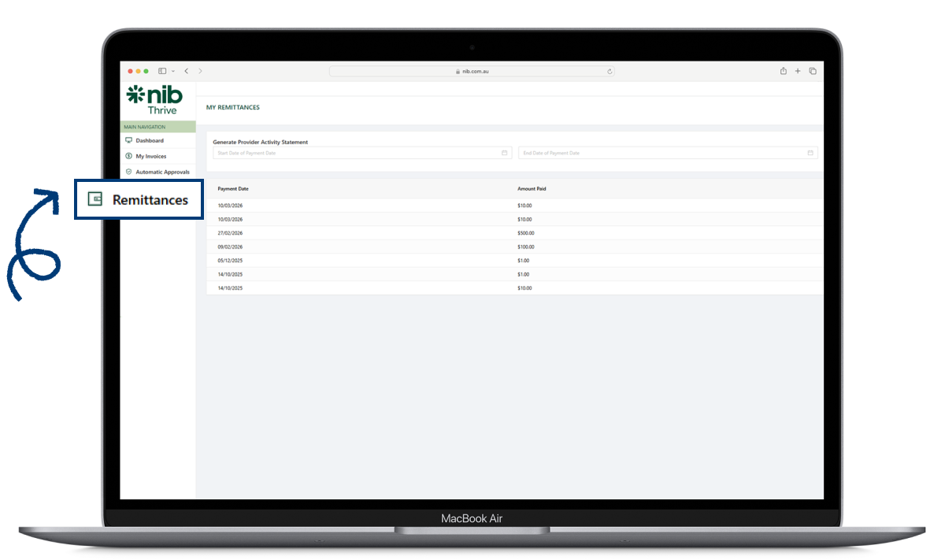Select the 09/02/2026 payment date
This screenshot has height=560, width=945.
pyautogui.click(x=231, y=247)
